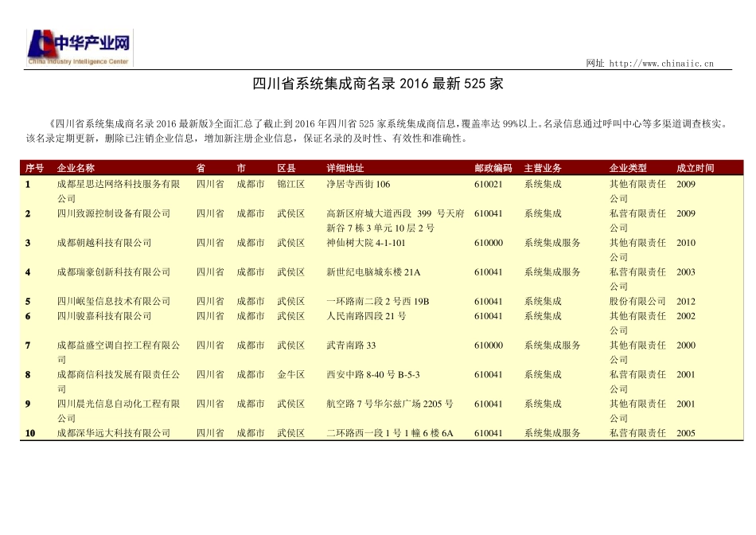Select the title 四川省系统集成商名录 2016 最新 525 家
The height and width of the screenshot is (535, 756).
click(377, 84)
